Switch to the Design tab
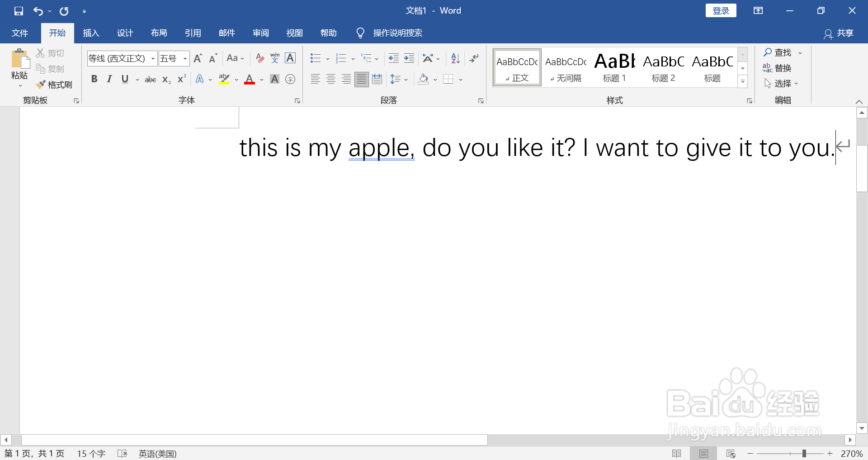Image resolution: width=868 pixels, height=460 pixels. pyautogui.click(x=125, y=33)
